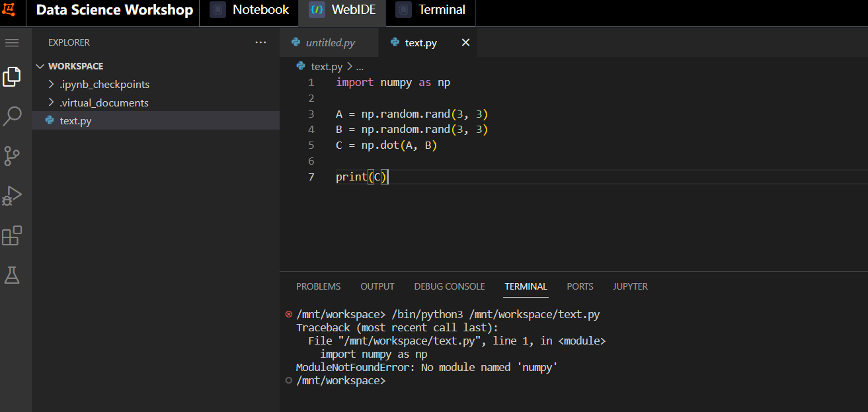This screenshot has width=868, height=412.
Task: Close the text.py editor tab
Action: point(465,42)
